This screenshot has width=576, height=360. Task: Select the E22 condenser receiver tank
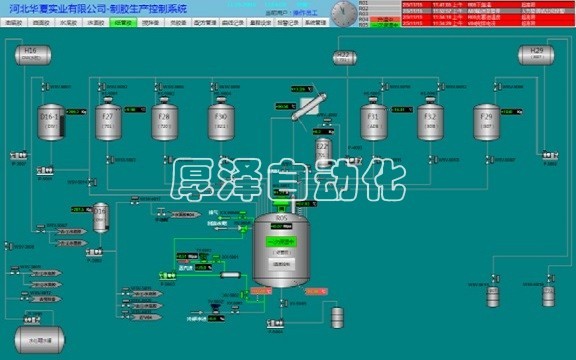click(x=324, y=151)
